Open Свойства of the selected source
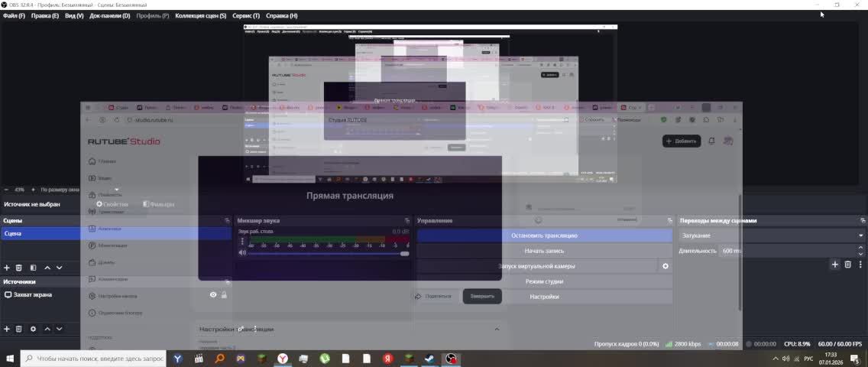Screen dimensions: 868x367 click(112, 204)
